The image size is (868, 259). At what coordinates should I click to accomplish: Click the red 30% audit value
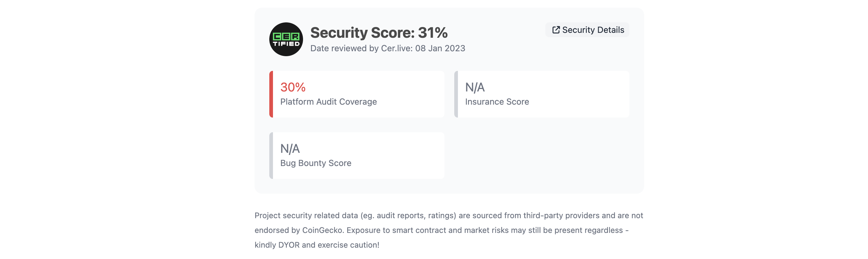(293, 87)
